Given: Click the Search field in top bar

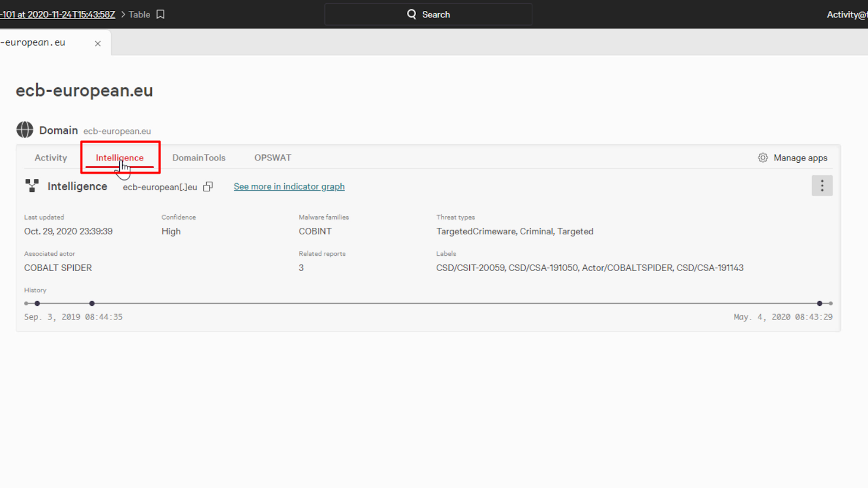Looking at the screenshot, I should (429, 15).
